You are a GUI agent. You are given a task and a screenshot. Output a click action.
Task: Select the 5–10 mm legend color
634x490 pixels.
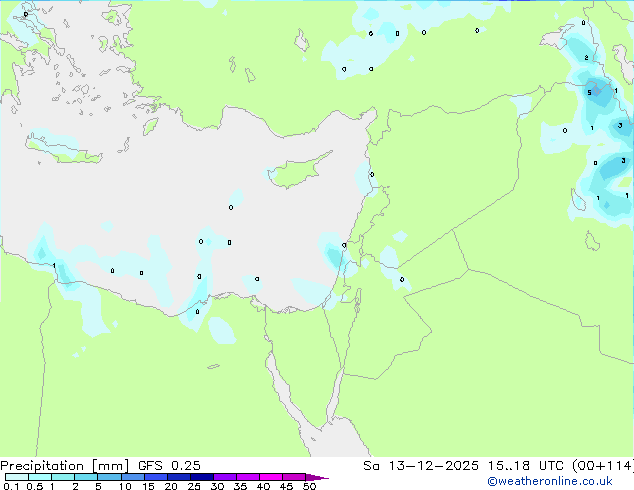tap(109, 477)
